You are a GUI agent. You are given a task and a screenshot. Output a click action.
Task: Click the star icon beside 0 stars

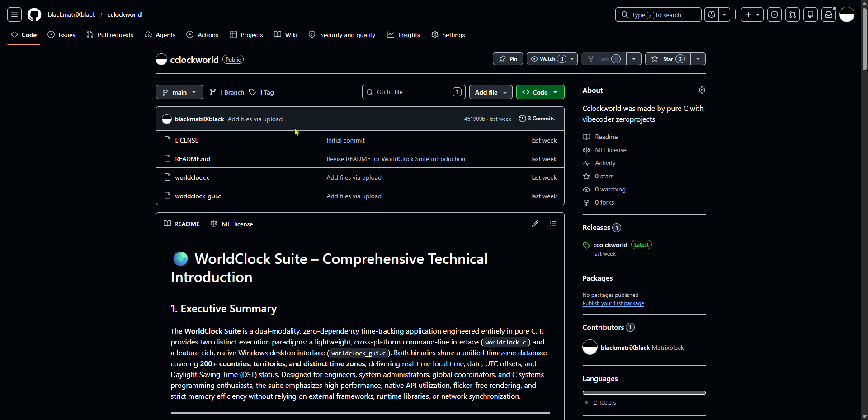[x=586, y=176]
